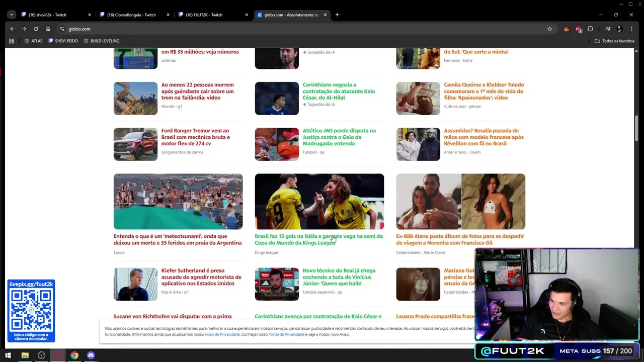
Task: Click the globo.com address bar
Action: coord(302,29)
